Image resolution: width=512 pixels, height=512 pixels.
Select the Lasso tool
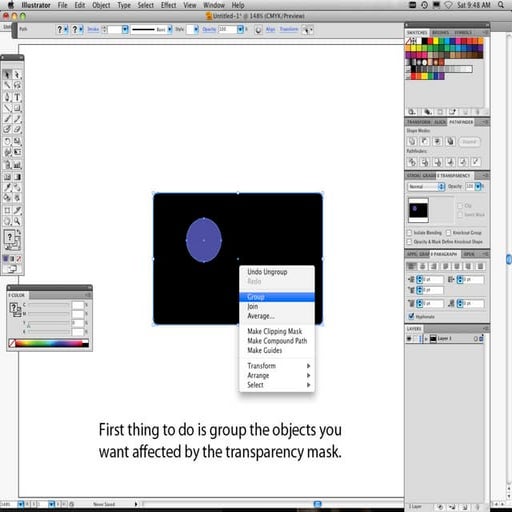pyautogui.click(x=17, y=85)
